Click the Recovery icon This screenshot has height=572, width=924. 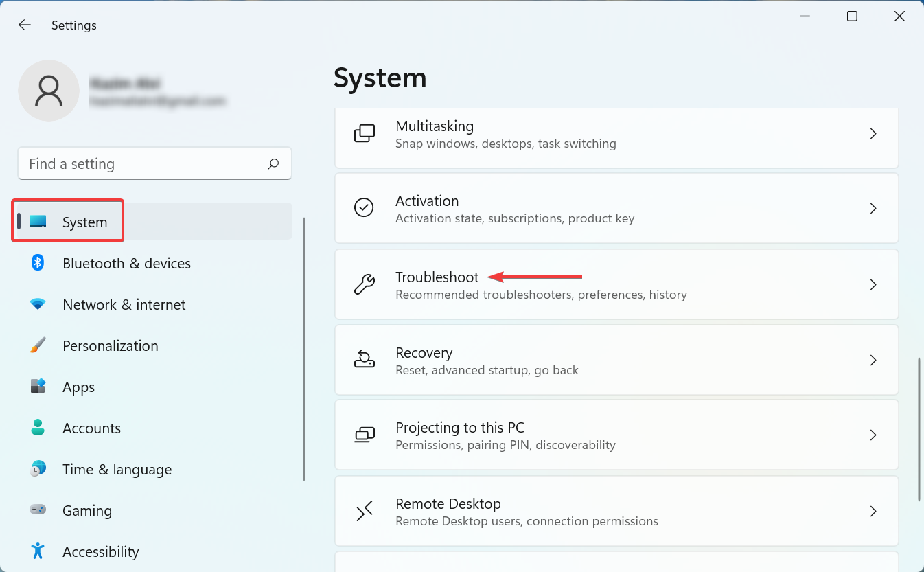364,360
